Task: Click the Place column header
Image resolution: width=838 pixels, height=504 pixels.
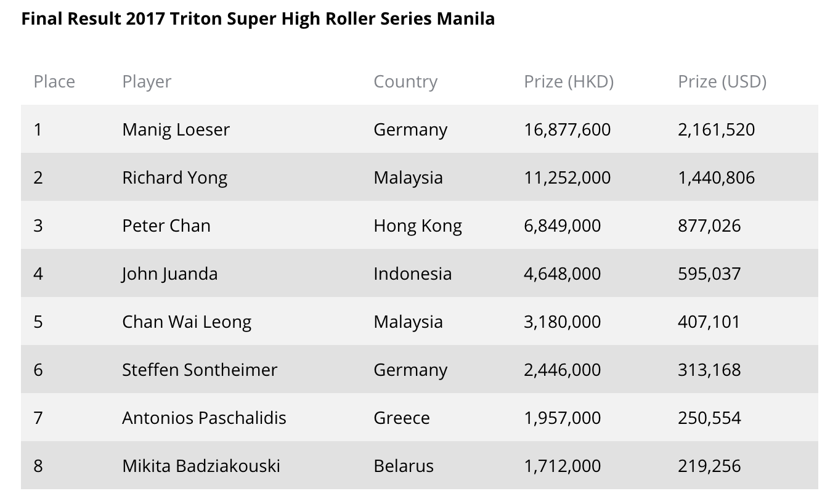Action: pos(54,81)
